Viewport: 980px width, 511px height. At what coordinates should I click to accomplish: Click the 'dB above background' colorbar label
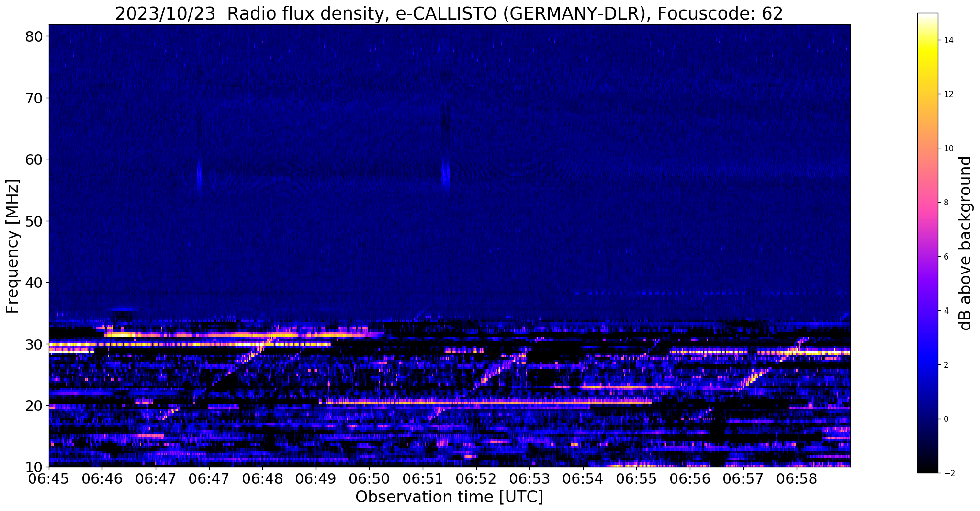966,243
